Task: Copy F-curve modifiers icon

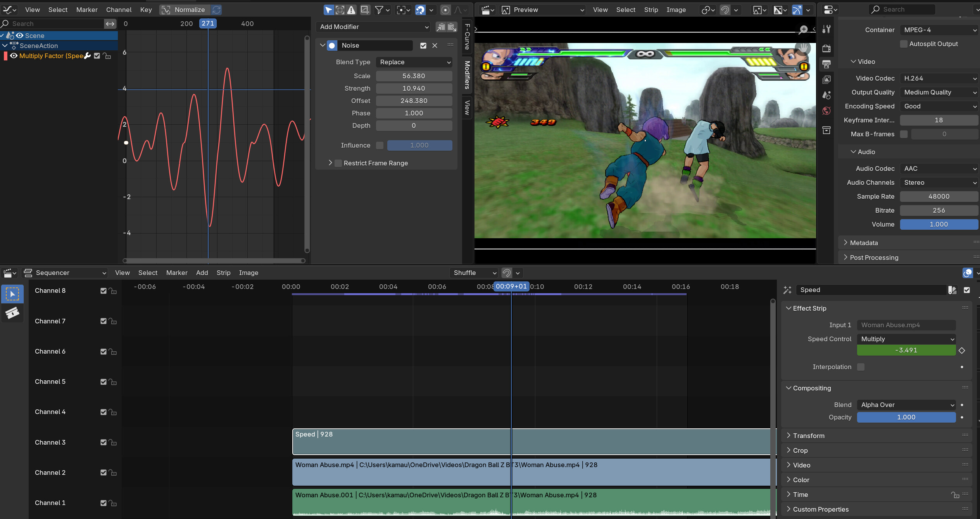Action: click(x=441, y=27)
